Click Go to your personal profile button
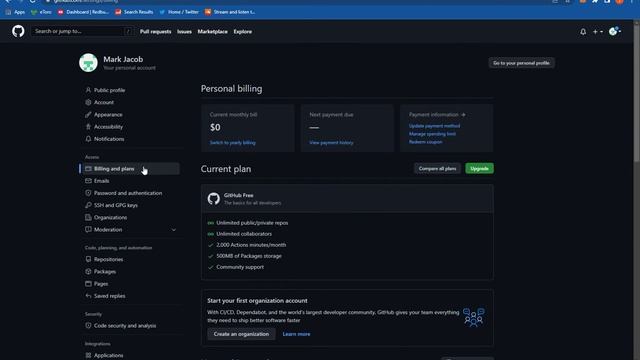The height and width of the screenshot is (360, 640). click(521, 63)
